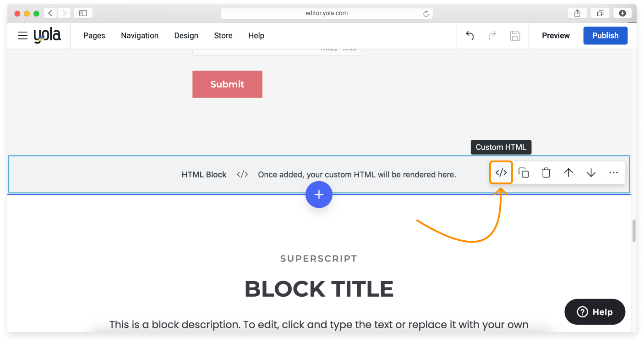This screenshot has height=343, width=644.
Task: Click the Submit button
Action: click(227, 84)
